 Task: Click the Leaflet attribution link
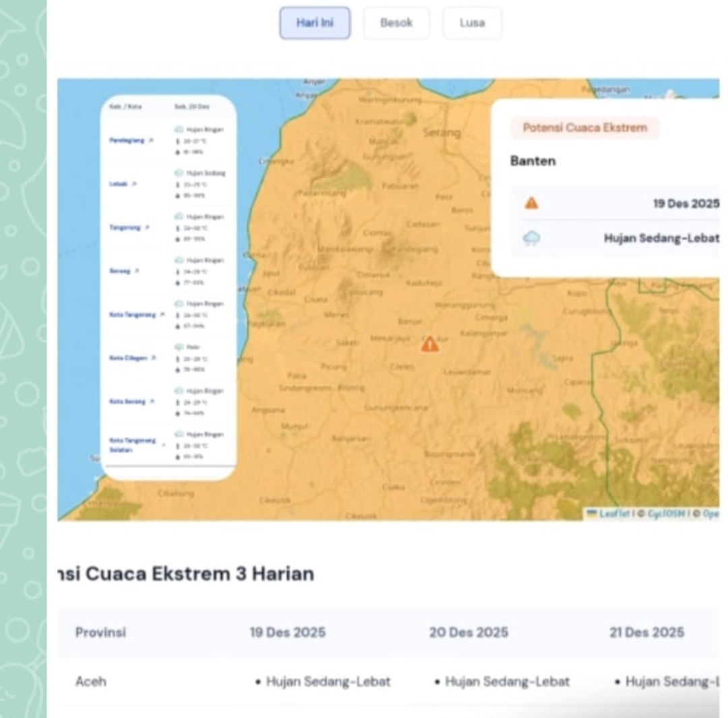click(x=614, y=514)
